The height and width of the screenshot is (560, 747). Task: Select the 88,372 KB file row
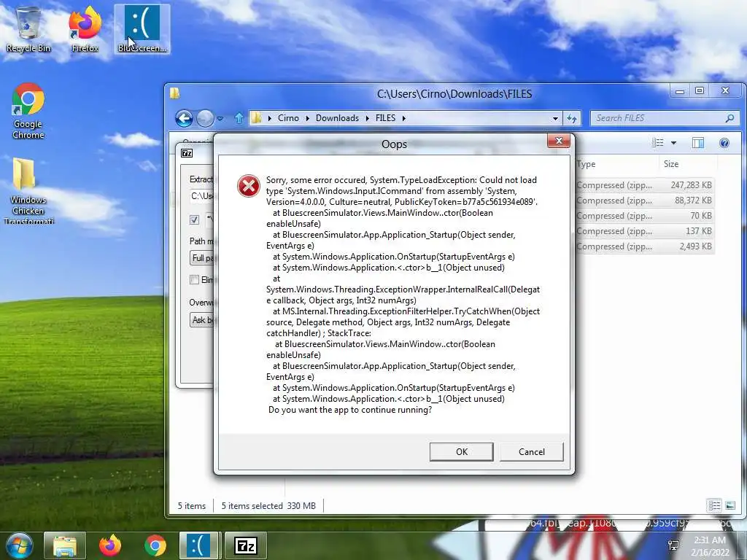[644, 201]
